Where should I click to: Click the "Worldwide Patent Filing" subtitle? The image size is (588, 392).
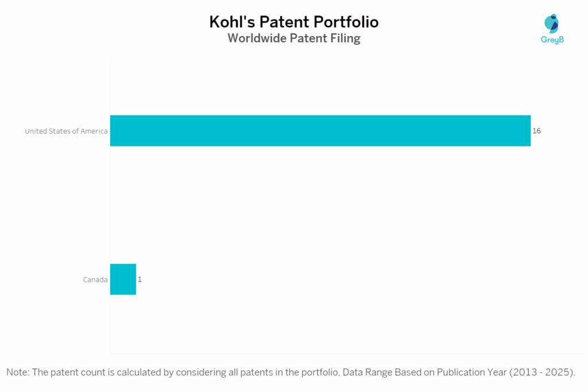pyautogui.click(x=293, y=38)
